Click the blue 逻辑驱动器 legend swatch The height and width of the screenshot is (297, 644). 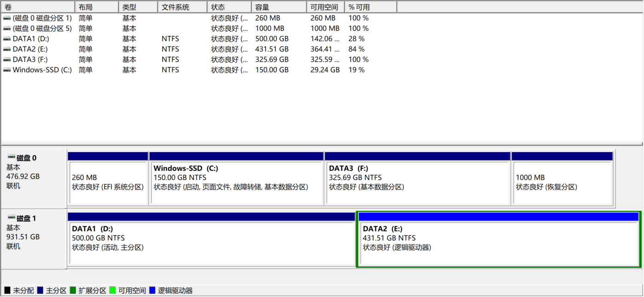(x=152, y=291)
